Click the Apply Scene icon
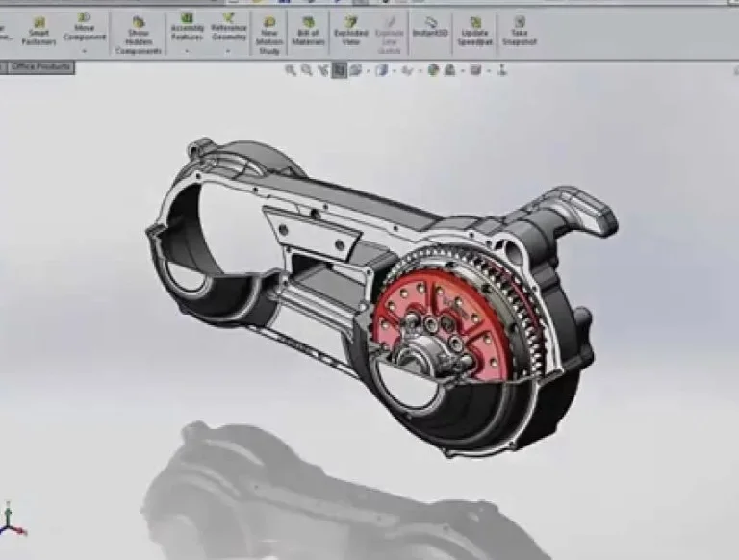Image resolution: width=739 pixels, height=560 pixels. coord(449,70)
